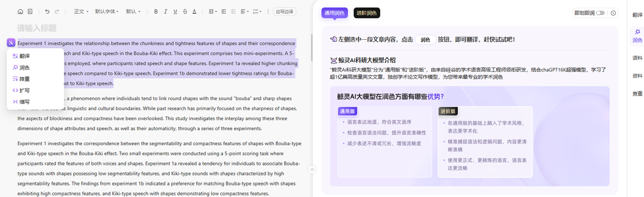This screenshot has width=644, height=197.
Task: Click the 润色 pill button in instructions
Action: 425,39
